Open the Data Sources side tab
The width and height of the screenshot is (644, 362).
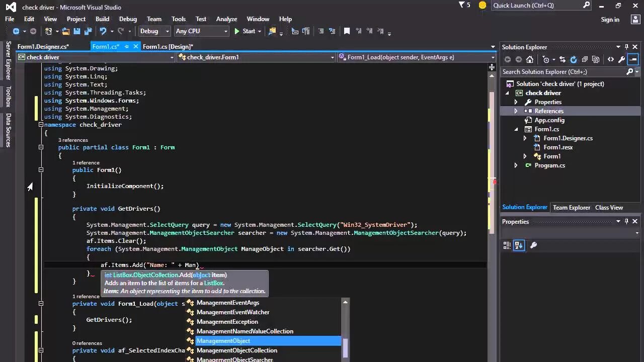click(x=8, y=130)
